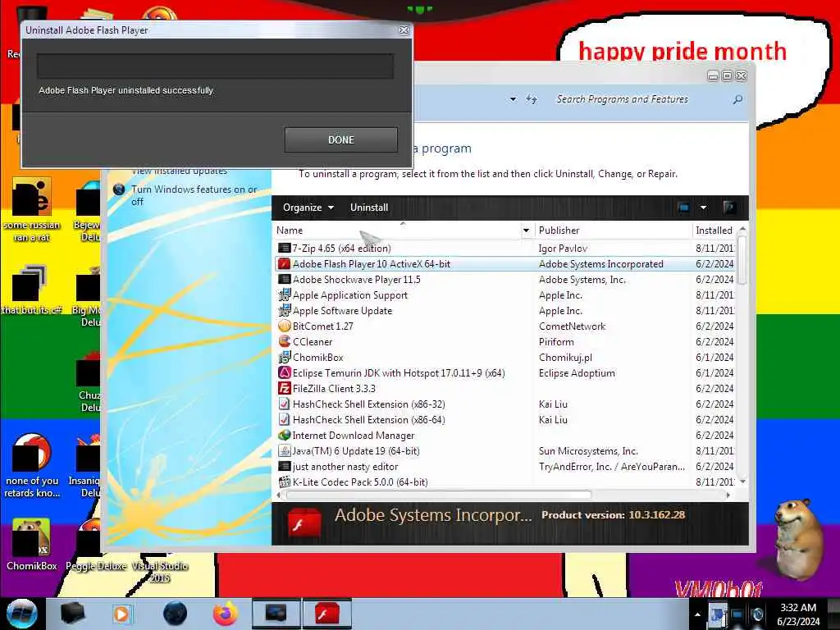The width and height of the screenshot is (840, 630).
Task: Select the BitComet 1.27 icon
Action: (x=285, y=326)
